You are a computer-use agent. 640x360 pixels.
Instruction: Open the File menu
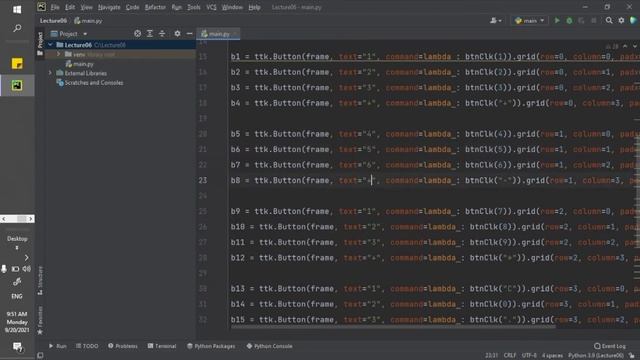[x=55, y=7]
